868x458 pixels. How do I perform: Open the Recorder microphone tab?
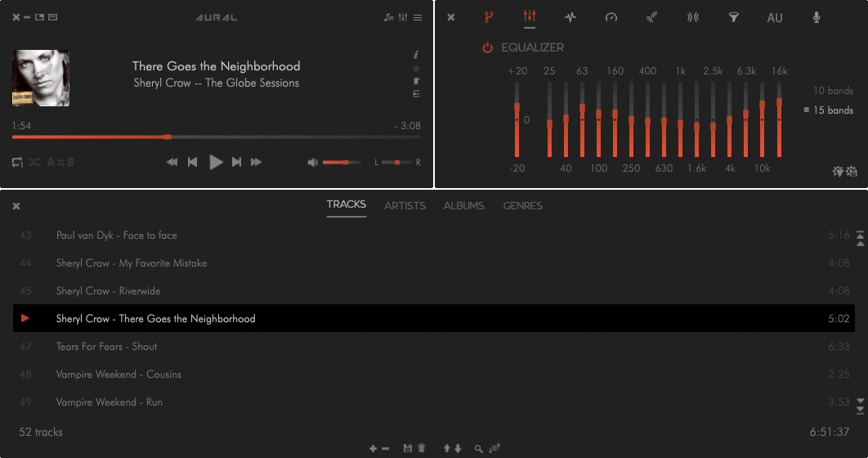coord(816,17)
